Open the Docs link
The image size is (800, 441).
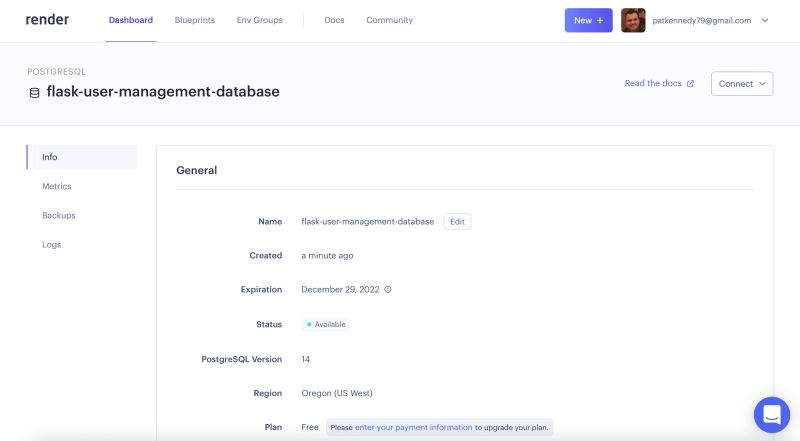pyautogui.click(x=334, y=20)
